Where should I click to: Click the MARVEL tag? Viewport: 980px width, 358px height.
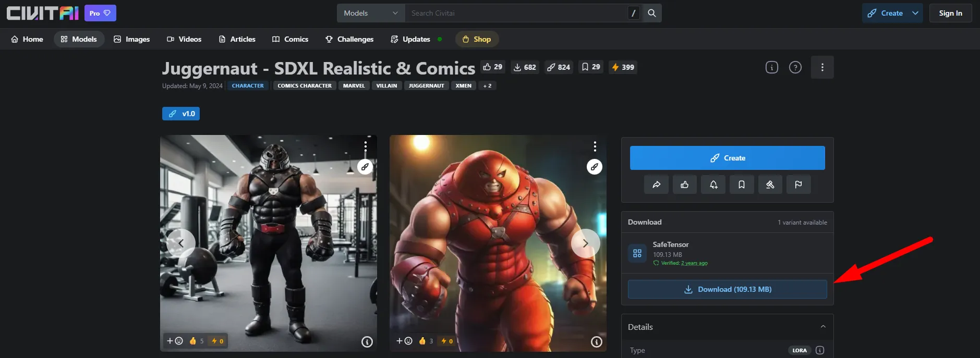(x=354, y=85)
